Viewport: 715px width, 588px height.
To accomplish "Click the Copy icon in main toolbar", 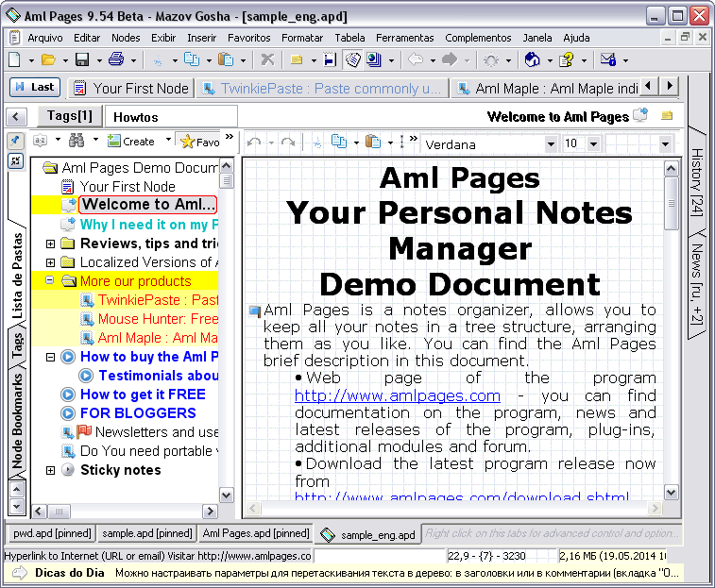I will (x=192, y=59).
